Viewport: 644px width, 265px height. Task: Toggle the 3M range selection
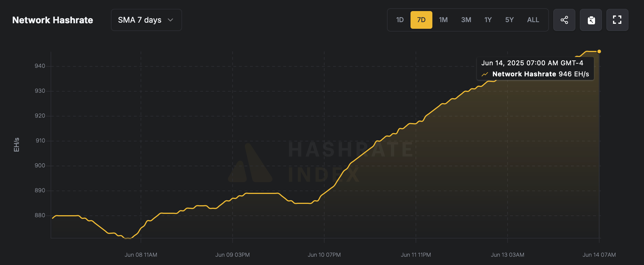466,20
